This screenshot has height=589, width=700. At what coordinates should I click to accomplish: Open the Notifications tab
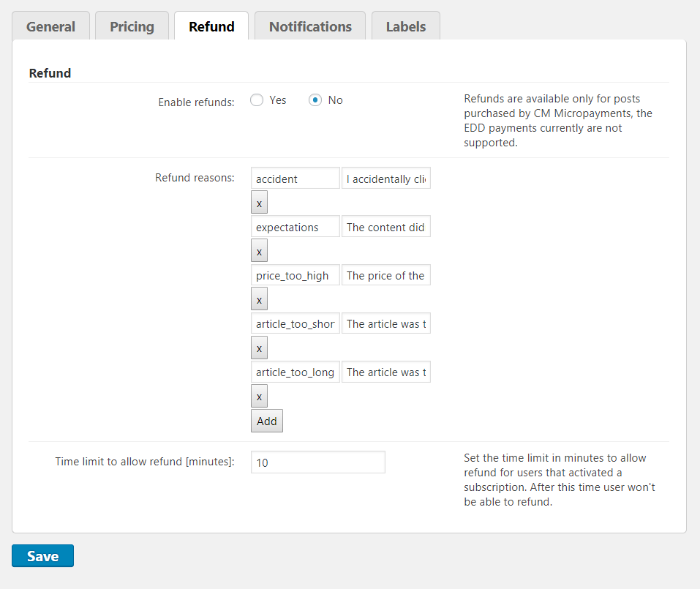[x=309, y=26]
